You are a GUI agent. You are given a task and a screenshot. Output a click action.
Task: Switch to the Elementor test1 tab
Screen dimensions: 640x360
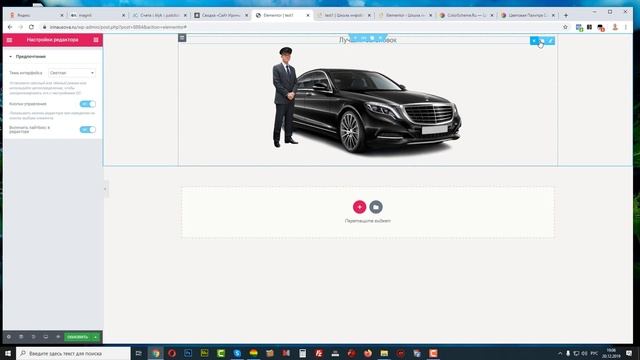[x=282, y=15]
